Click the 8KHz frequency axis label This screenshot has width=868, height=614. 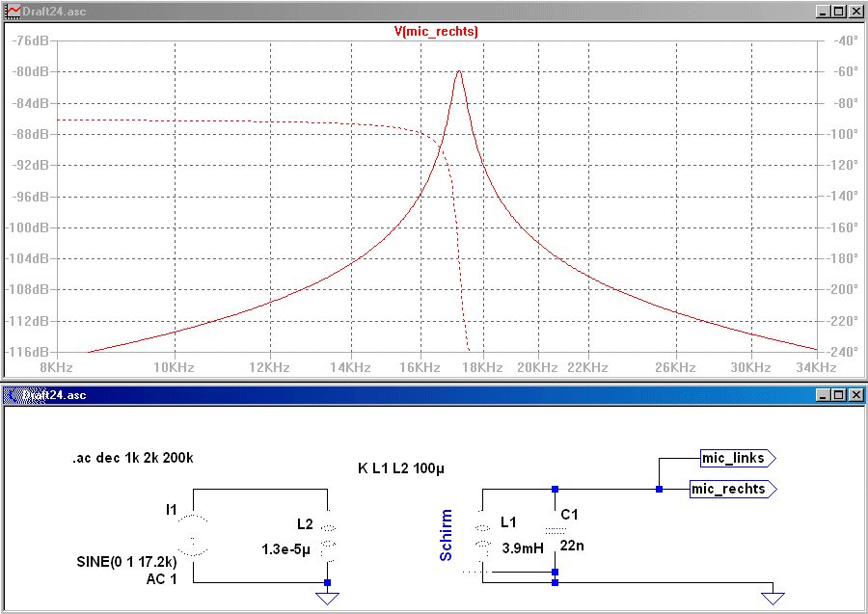click(56, 367)
